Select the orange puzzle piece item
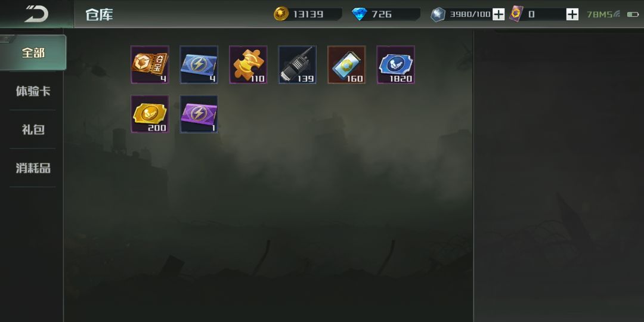644x322 pixels. pos(248,64)
